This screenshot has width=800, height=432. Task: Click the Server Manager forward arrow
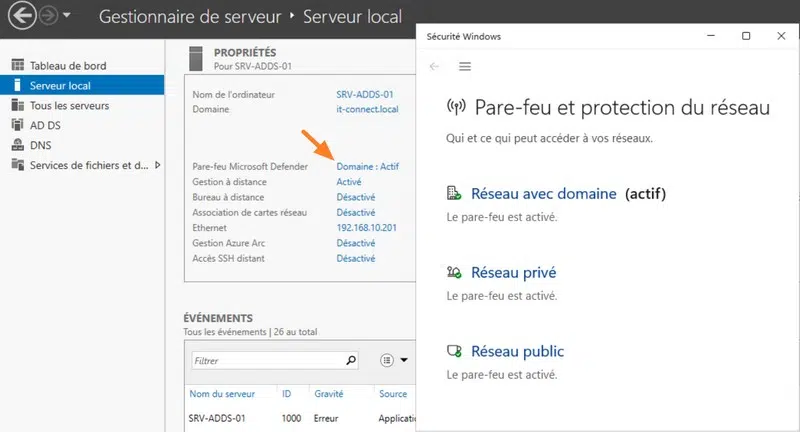pos(48,16)
